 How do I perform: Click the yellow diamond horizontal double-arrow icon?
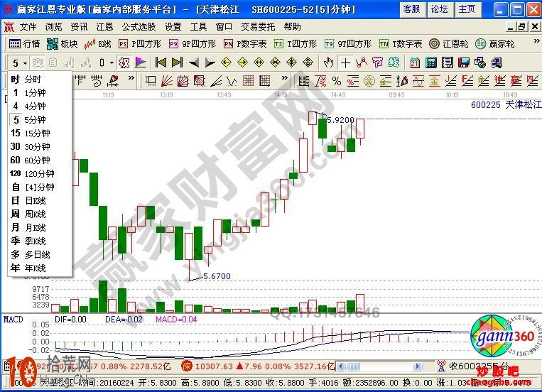pyautogui.click(x=259, y=62)
